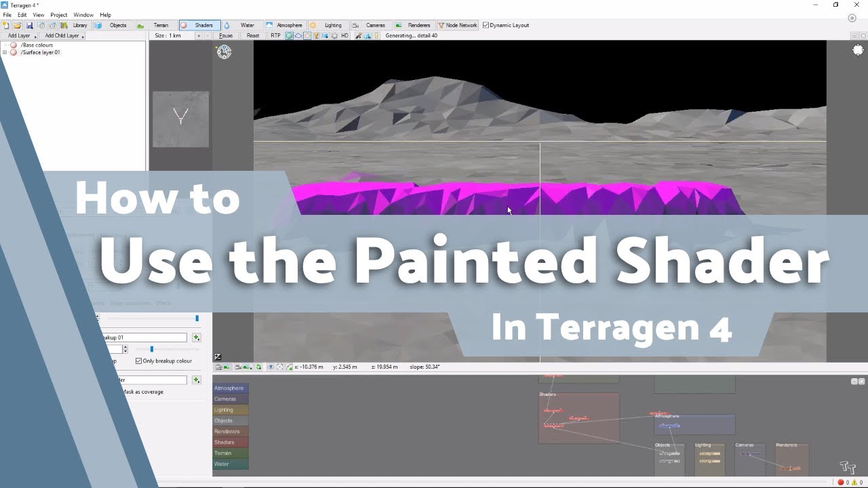Click the Cameras group in node list

[x=231, y=399]
